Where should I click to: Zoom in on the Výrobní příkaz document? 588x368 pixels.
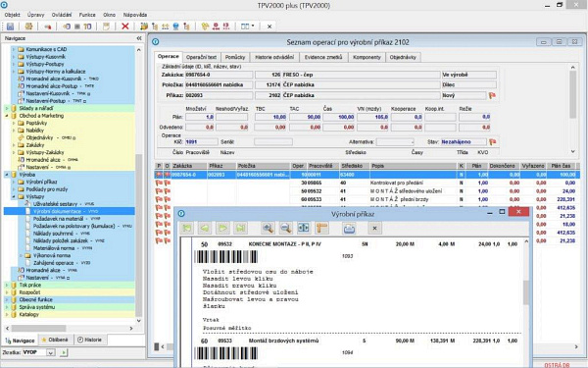point(268,228)
